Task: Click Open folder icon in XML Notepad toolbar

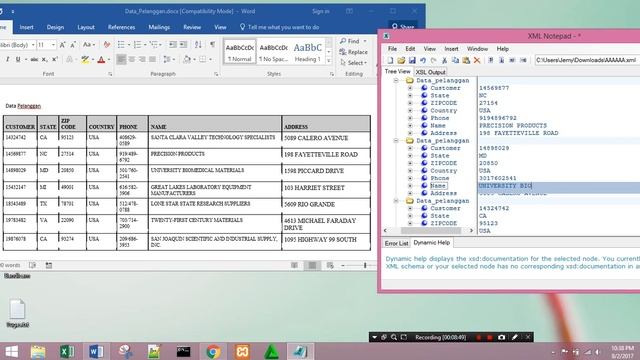Action: point(401,60)
